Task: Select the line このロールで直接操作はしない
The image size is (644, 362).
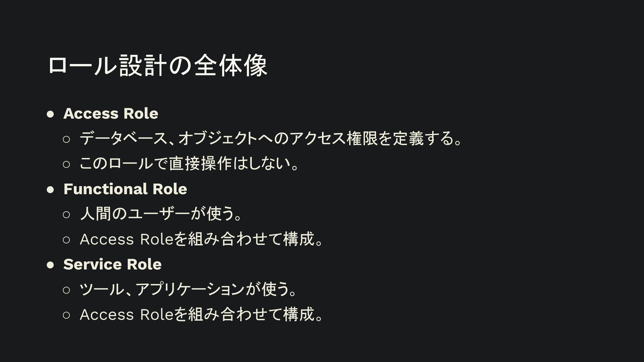Action: [190, 164]
